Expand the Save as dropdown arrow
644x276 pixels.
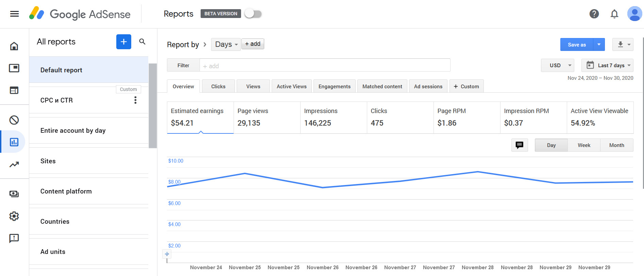tap(599, 44)
